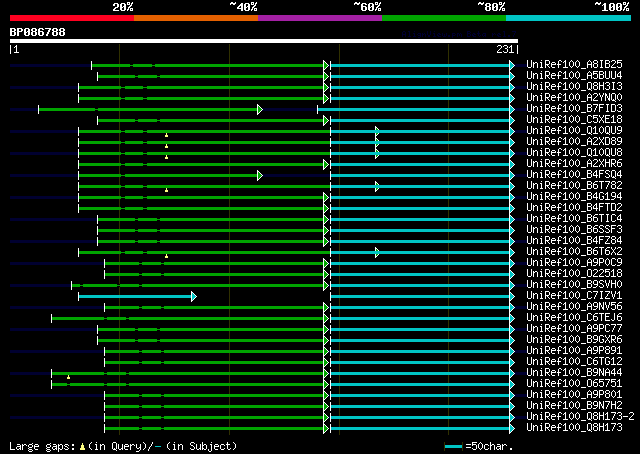Click the red 20% identity color segment

click(72, 18)
